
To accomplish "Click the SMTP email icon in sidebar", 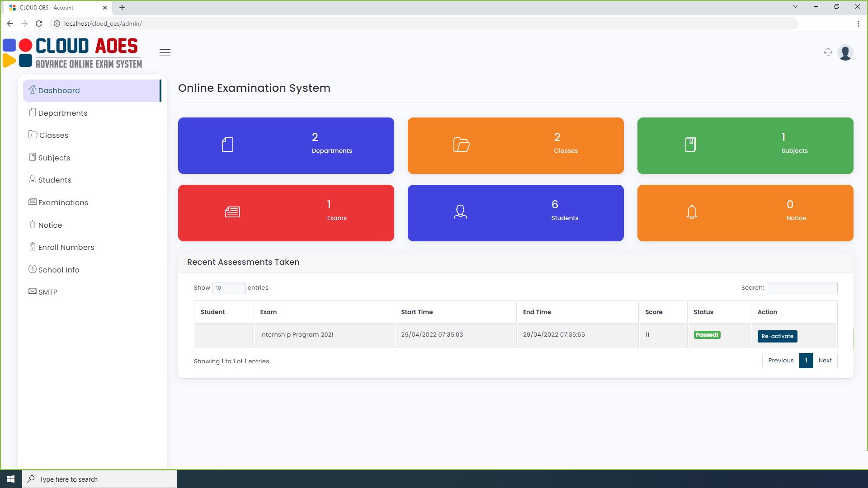I will (32, 291).
